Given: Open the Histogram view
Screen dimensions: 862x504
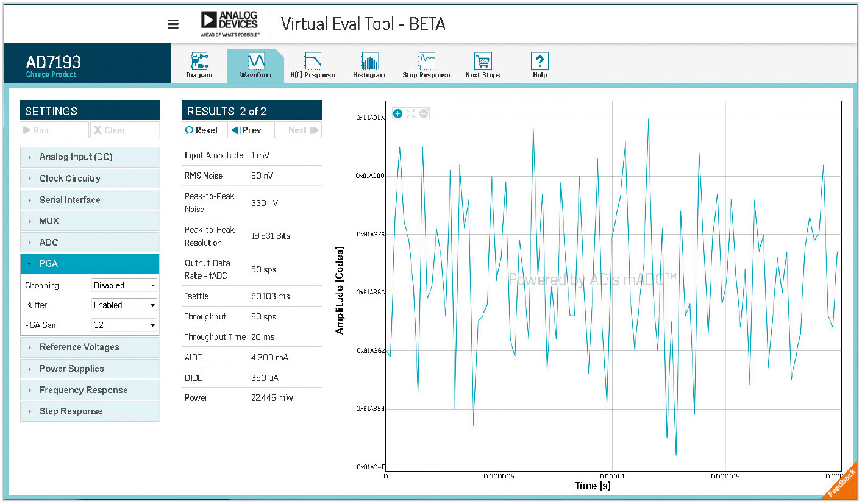Looking at the screenshot, I should (369, 66).
